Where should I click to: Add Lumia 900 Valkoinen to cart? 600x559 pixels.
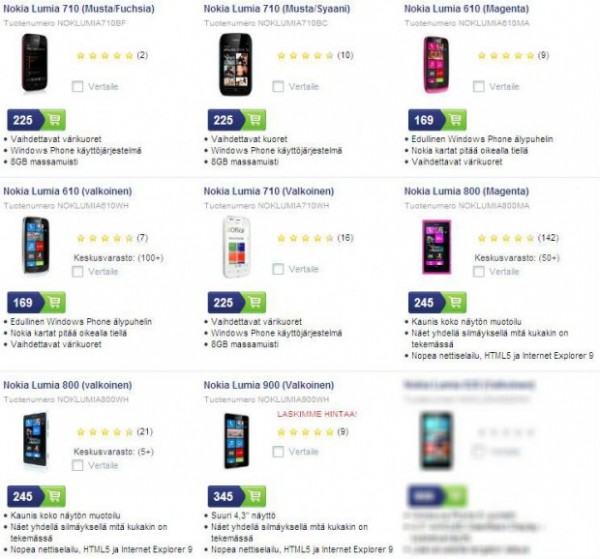click(255, 496)
